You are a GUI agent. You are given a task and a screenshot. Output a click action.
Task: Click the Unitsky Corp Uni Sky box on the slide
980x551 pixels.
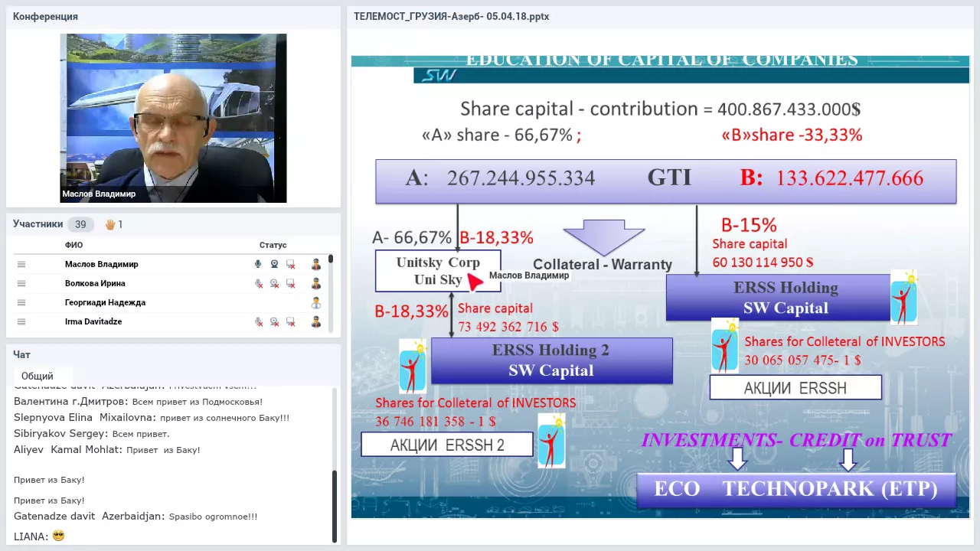pyautogui.click(x=438, y=271)
